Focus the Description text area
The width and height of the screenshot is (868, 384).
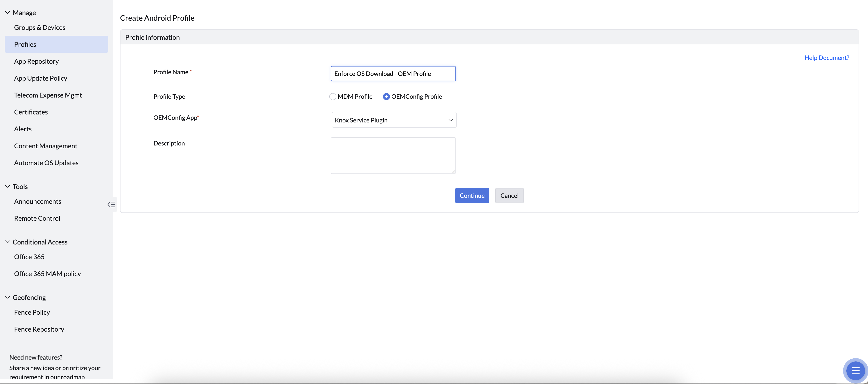point(393,156)
